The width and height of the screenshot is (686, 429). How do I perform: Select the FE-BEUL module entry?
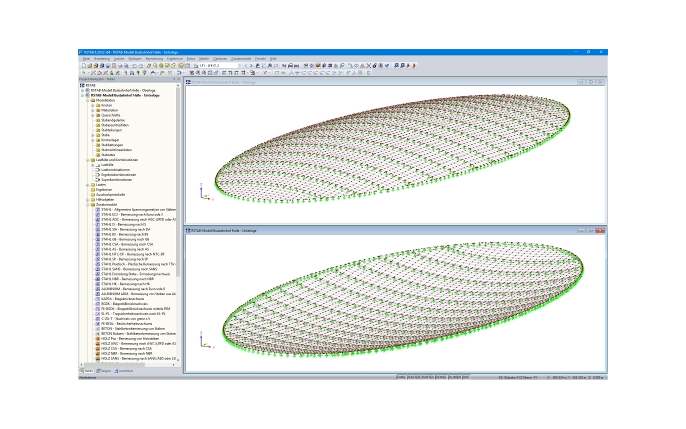coord(126,324)
